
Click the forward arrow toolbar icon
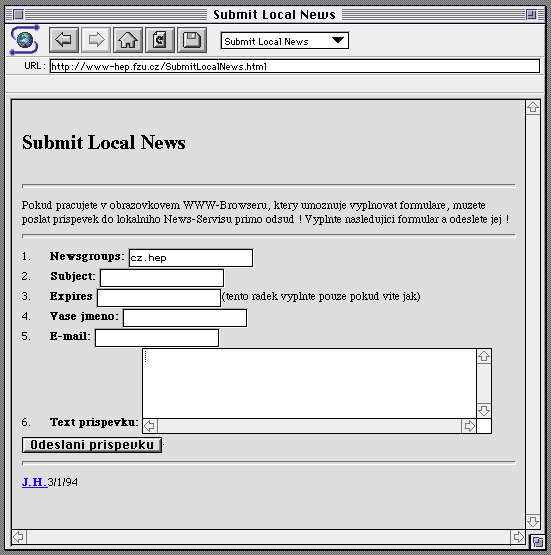pyautogui.click(x=96, y=40)
